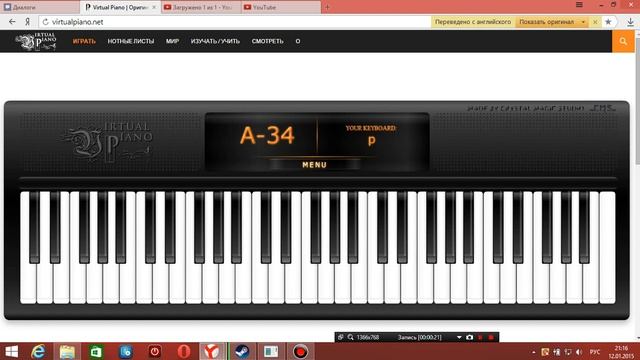Click the magnifier icon on the recorder bar
The width and height of the screenshot is (640, 360).
(x=351, y=337)
